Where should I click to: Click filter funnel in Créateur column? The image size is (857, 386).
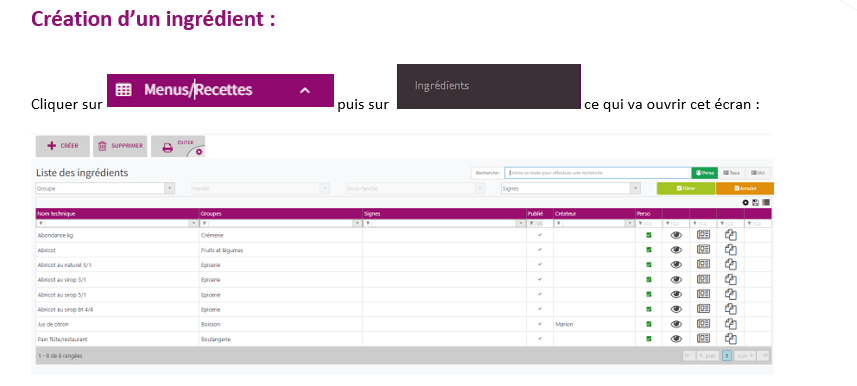pos(558,224)
